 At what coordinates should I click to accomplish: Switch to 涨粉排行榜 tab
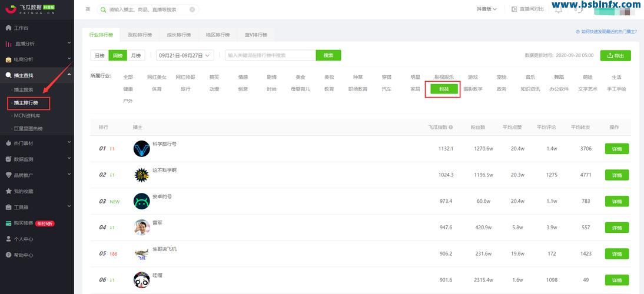pyautogui.click(x=140, y=35)
